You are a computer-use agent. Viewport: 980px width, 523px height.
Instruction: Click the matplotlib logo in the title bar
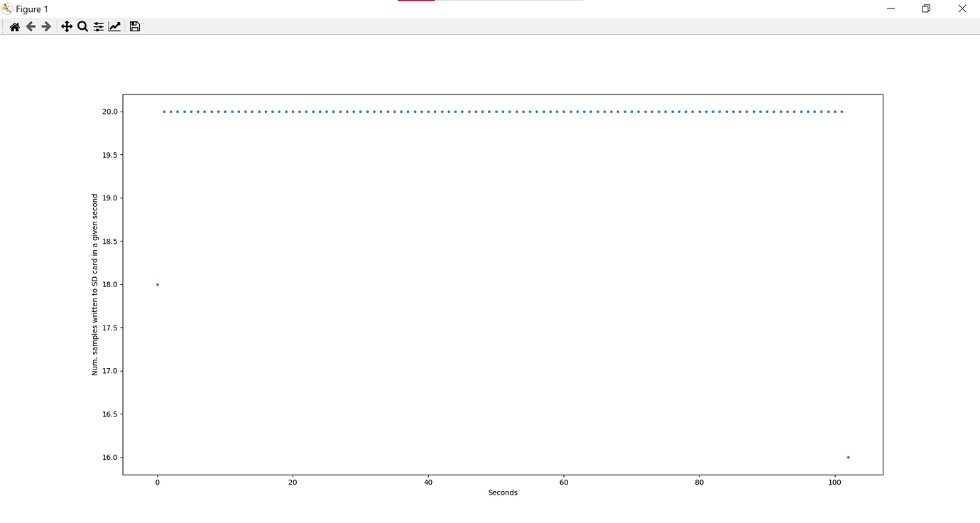(x=8, y=8)
